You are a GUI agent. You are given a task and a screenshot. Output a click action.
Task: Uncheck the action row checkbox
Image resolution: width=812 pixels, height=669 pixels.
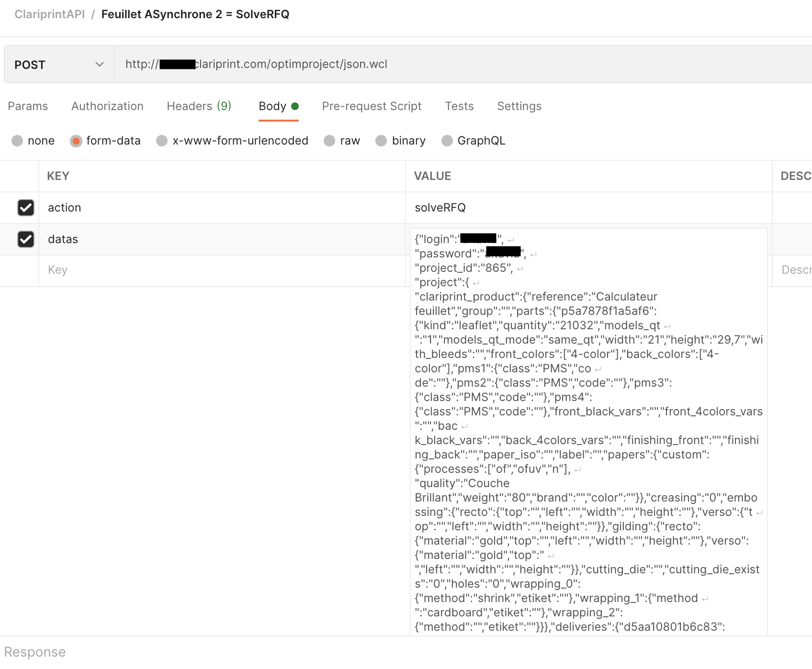(26, 208)
